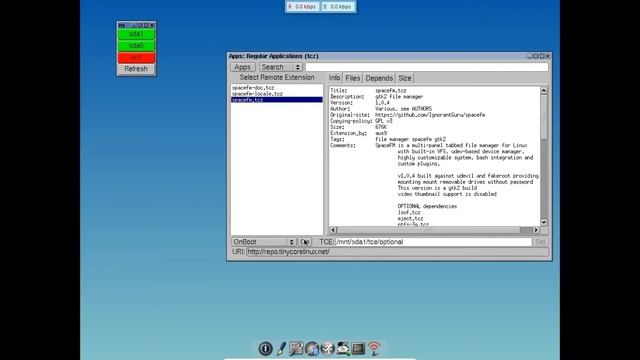Image resolution: width=640 pixels, height=360 pixels.
Task: Launch the Mount Tool dock icon
Action: 343,349
